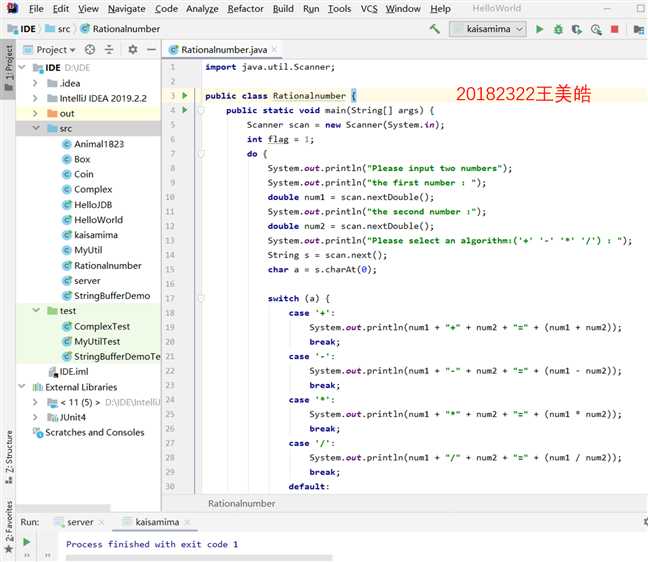
Task: Select MyUtilTest in test folder
Action: 91,342
